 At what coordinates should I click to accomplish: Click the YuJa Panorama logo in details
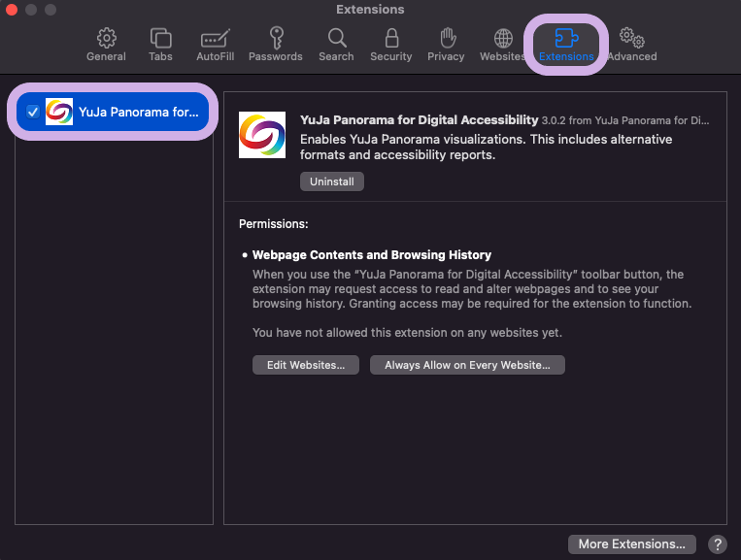[x=262, y=136]
